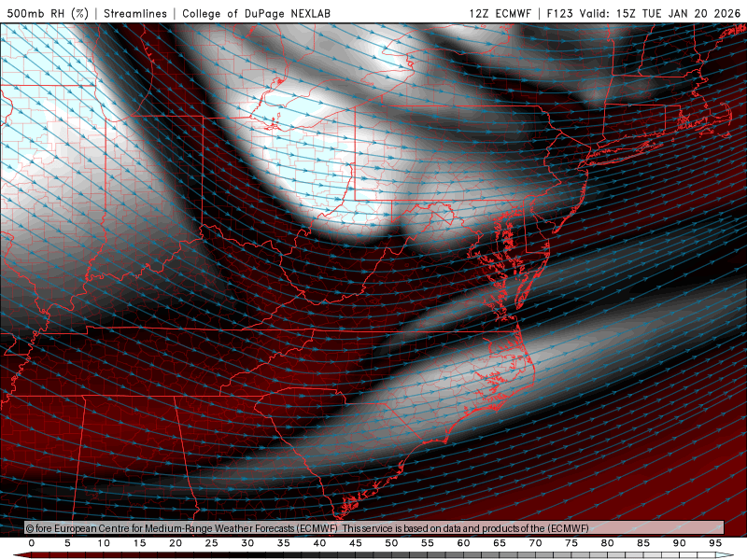Click the "25" tick label on the legend
747x560 pixels.
[212, 543]
